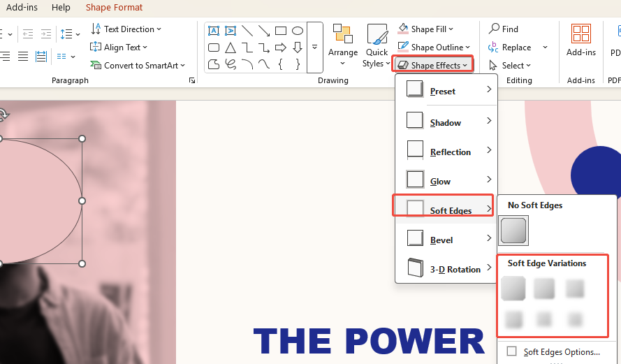Select the straight line shape
Viewport: 621px width, 364px height.
point(247,31)
